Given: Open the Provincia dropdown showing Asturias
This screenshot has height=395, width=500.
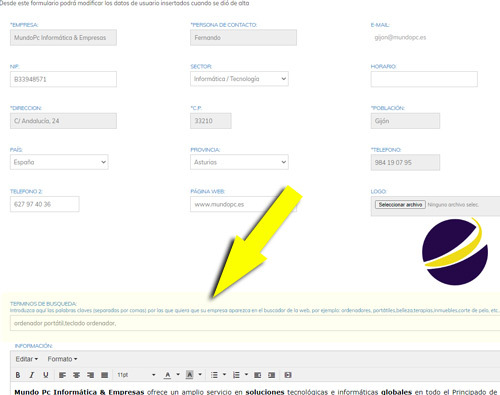Looking at the screenshot, I should pyautogui.click(x=239, y=162).
